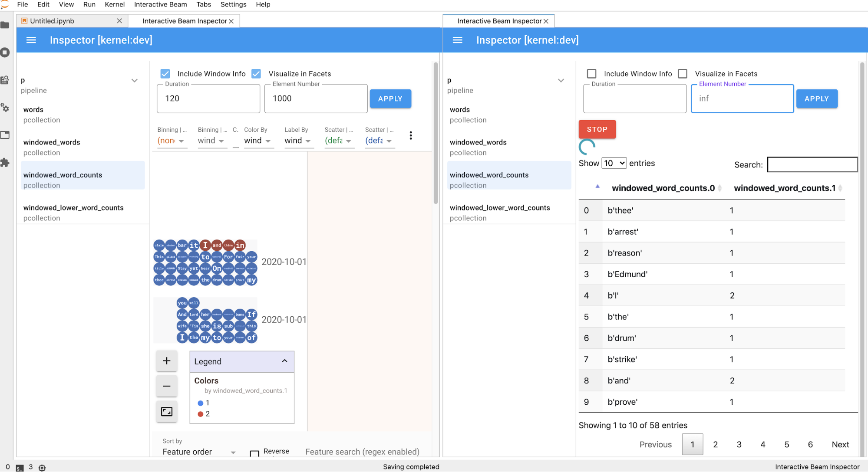This screenshot has height=472, width=868.
Task: Click the hamburger menu icon in right Inspector
Action: [x=458, y=40]
